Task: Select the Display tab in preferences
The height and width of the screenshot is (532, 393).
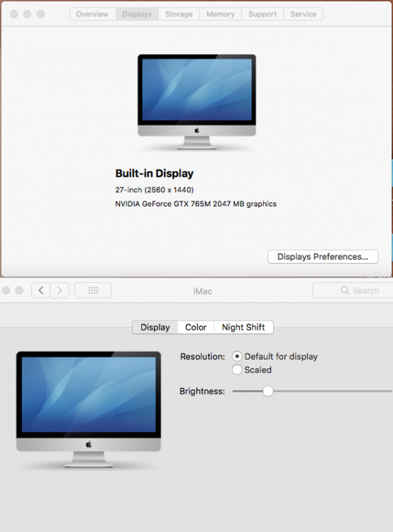Action: pos(155,328)
